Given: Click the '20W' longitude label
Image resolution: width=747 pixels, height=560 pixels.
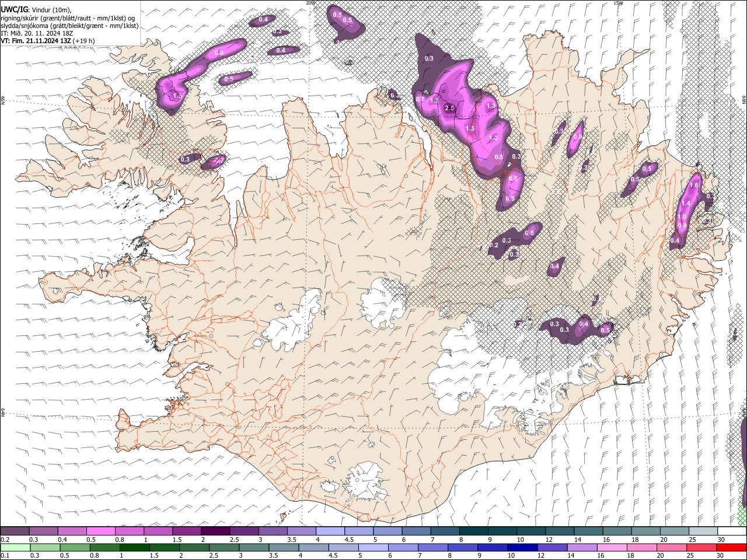Looking at the screenshot, I should coord(310,3).
